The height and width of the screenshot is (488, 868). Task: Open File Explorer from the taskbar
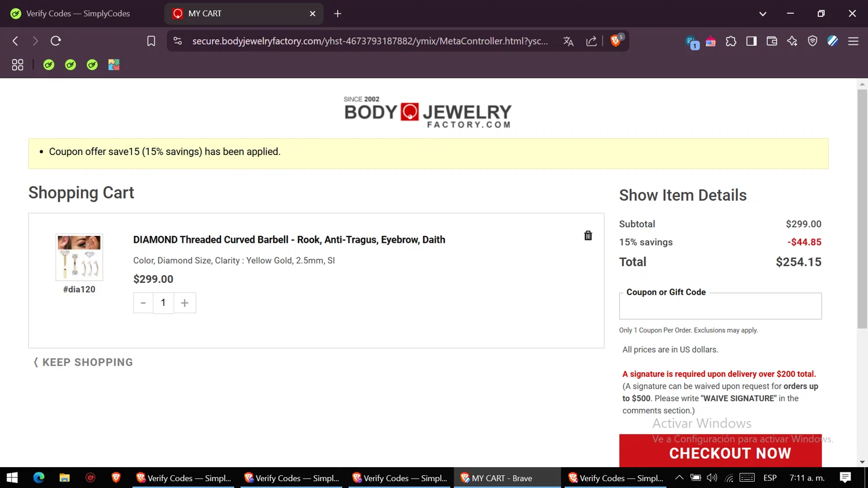[64, 478]
